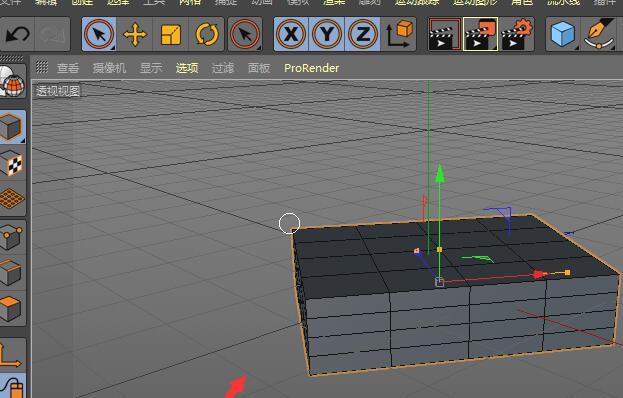Open the 摄像机 viewport menu
This screenshot has height=398, width=623.
point(109,68)
